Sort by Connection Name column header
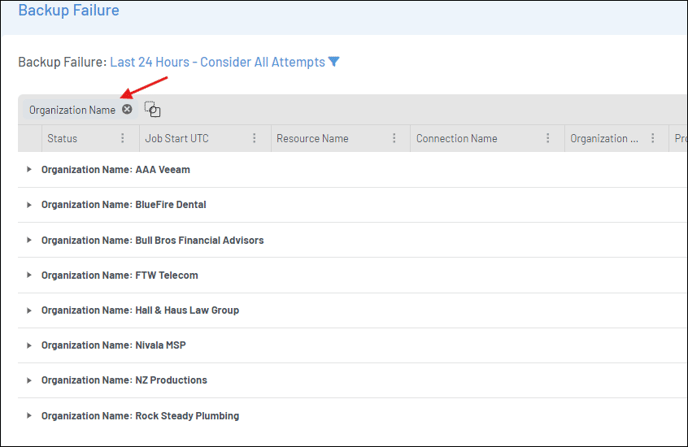 tap(457, 138)
